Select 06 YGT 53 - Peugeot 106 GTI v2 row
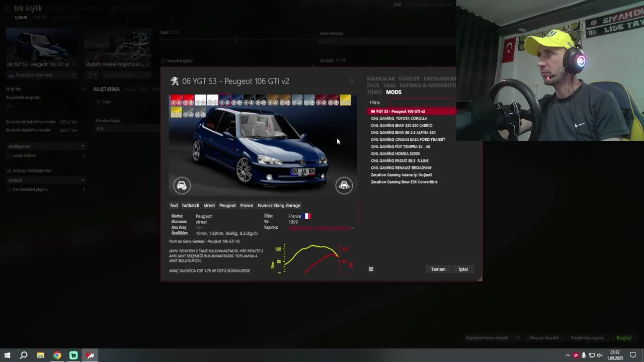Image resolution: width=644 pixels, height=362 pixels. (x=412, y=111)
